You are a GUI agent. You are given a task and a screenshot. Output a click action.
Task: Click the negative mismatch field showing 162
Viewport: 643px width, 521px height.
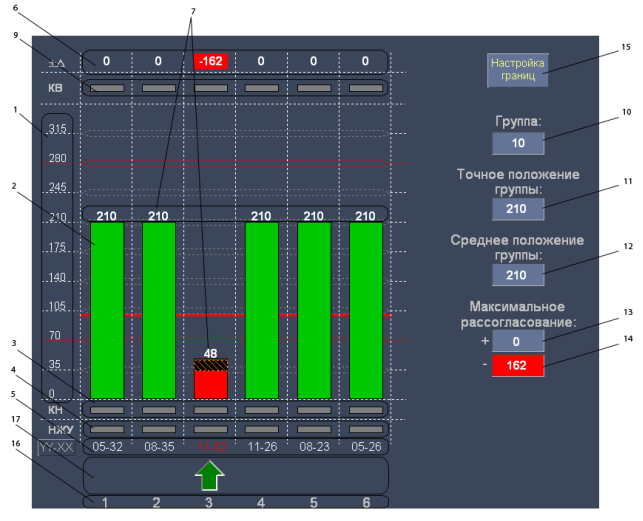pyautogui.click(x=518, y=365)
